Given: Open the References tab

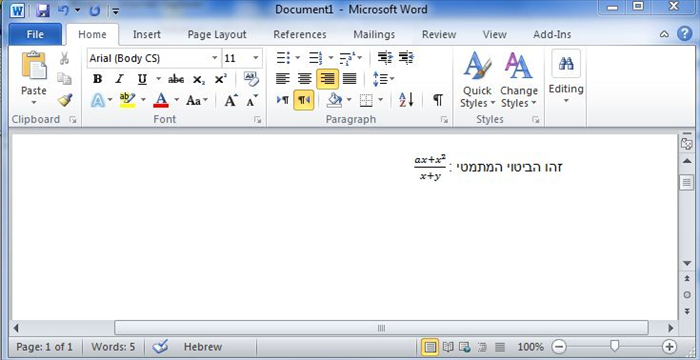Looking at the screenshot, I should click(x=300, y=34).
